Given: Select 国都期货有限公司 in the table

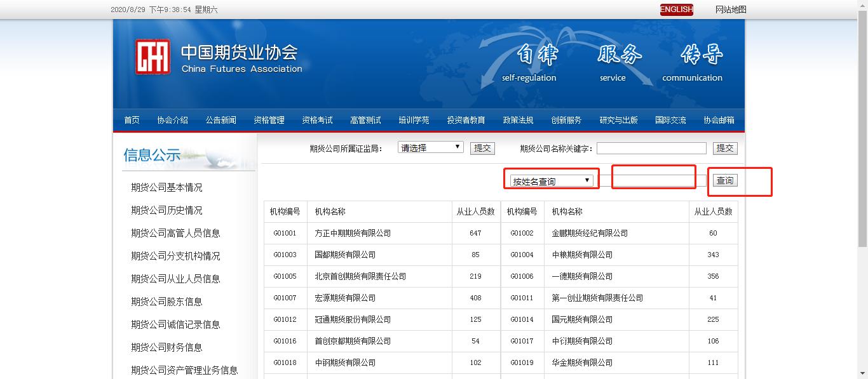Looking at the screenshot, I should tap(345, 255).
